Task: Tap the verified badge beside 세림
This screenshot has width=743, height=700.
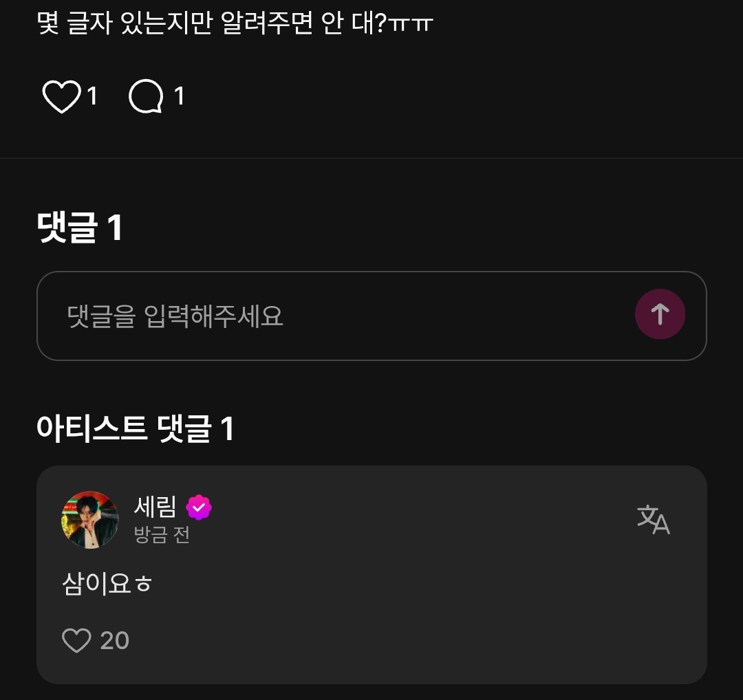Action: [199, 507]
